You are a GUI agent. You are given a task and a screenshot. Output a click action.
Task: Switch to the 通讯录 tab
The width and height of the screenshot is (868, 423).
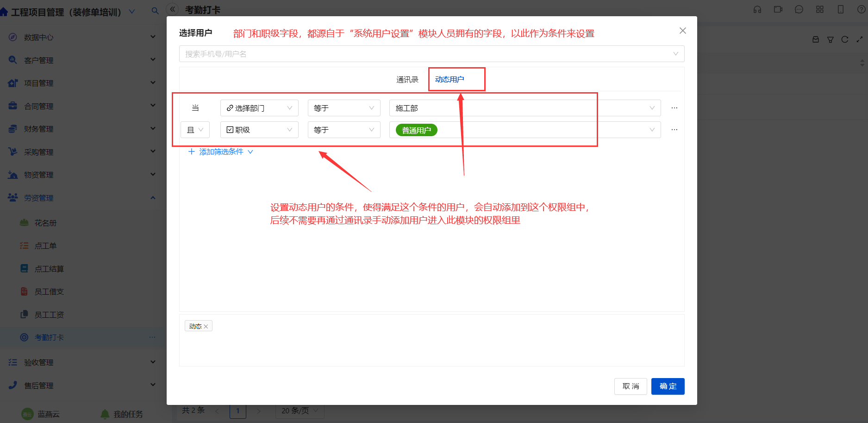(x=407, y=80)
